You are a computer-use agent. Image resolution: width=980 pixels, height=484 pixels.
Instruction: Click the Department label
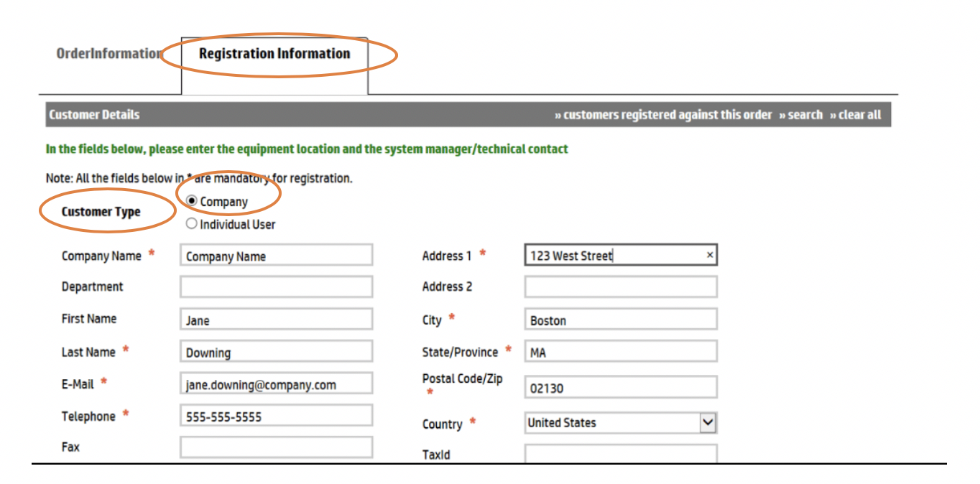(x=93, y=287)
